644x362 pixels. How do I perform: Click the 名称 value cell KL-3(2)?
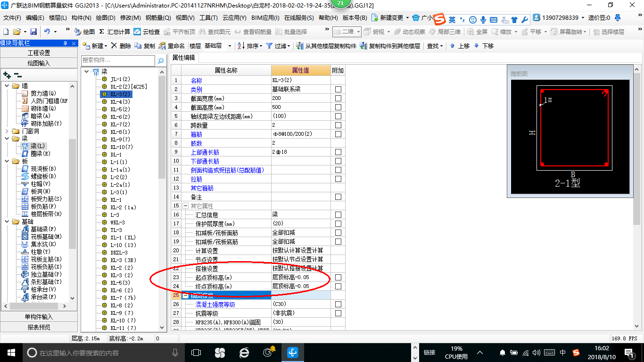301,80
